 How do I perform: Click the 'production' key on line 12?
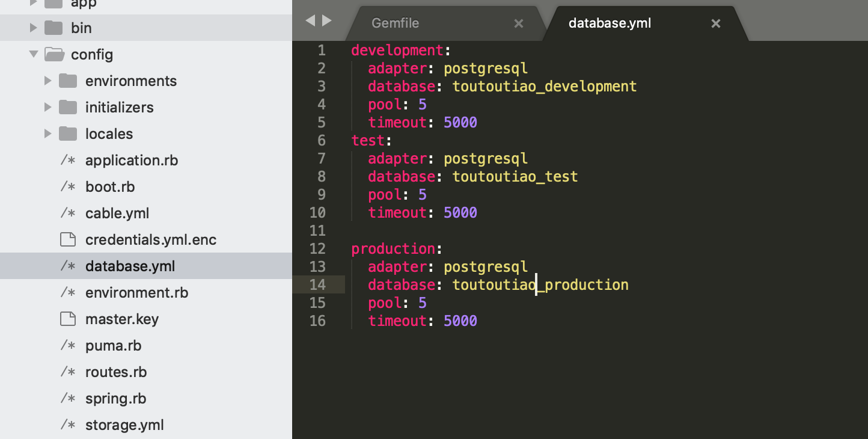point(393,248)
